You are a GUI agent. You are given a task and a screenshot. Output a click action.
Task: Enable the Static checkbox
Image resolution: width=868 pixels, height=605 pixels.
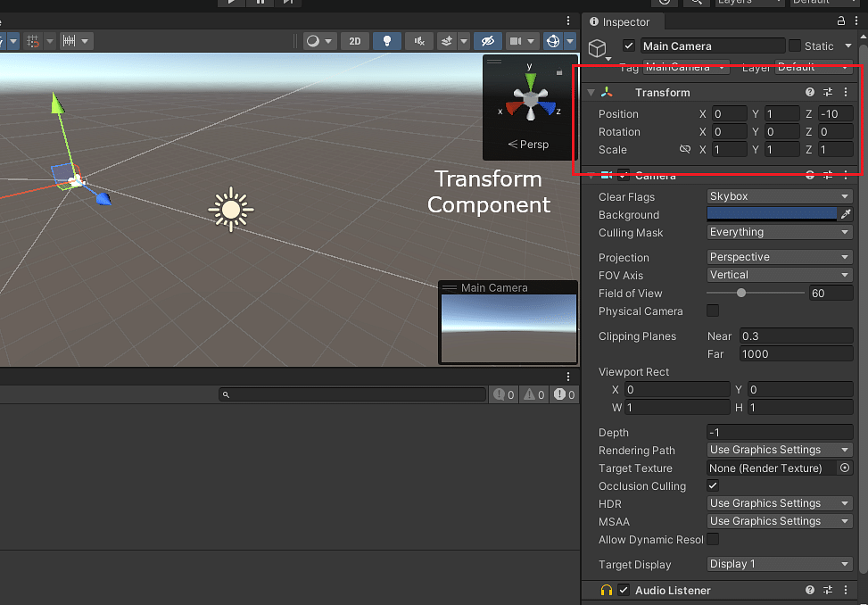[x=795, y=46]
